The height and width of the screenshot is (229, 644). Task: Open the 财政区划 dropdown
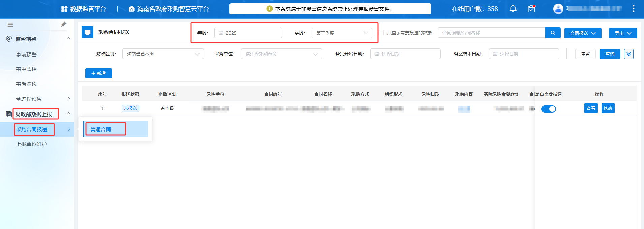(163, 54)
